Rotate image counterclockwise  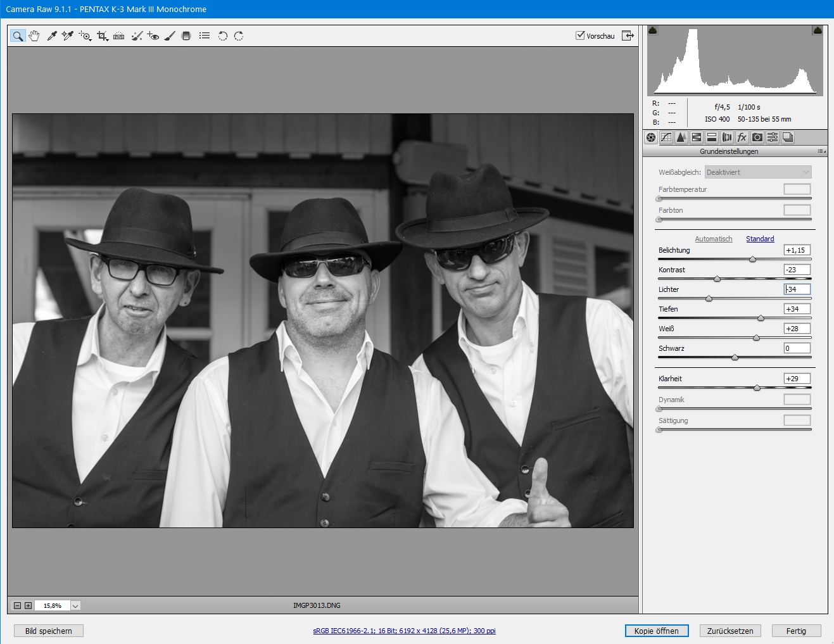tap(223, 36)
